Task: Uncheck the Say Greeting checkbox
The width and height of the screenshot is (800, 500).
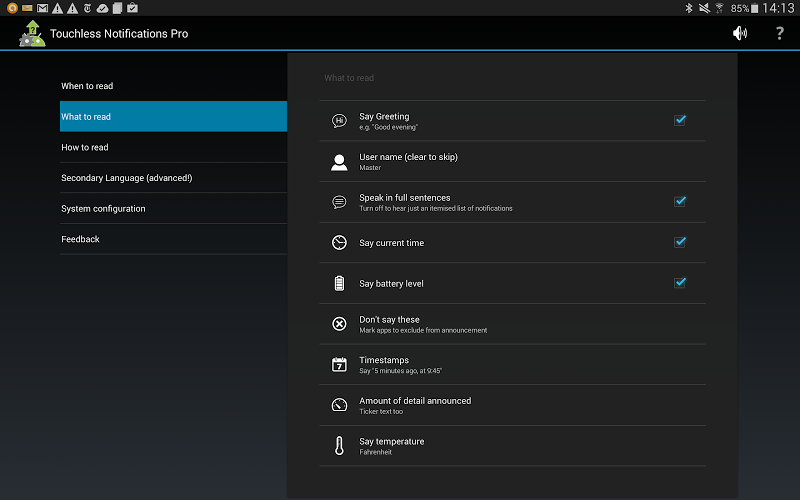Action: point(680,120)
